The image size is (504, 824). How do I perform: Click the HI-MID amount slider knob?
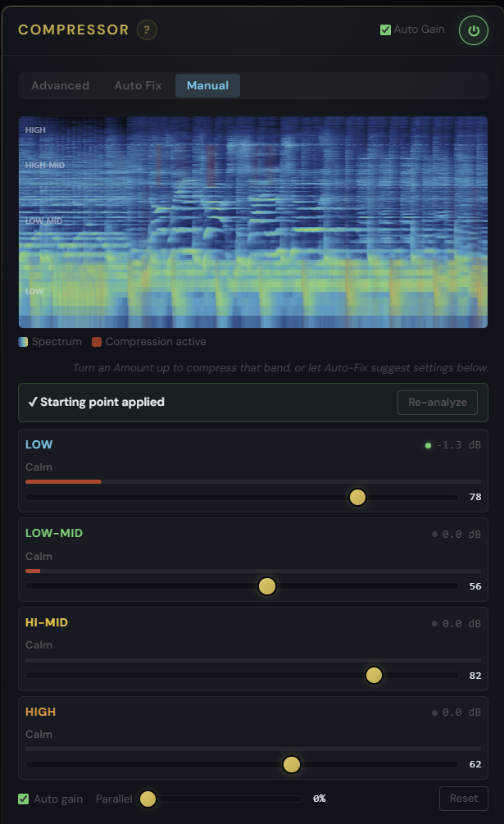374,676
